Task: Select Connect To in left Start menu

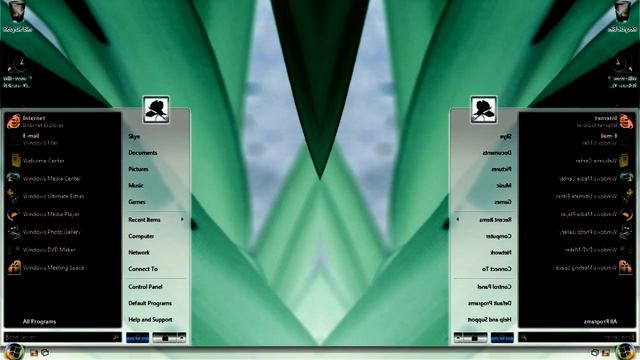Action: point(143,269)
